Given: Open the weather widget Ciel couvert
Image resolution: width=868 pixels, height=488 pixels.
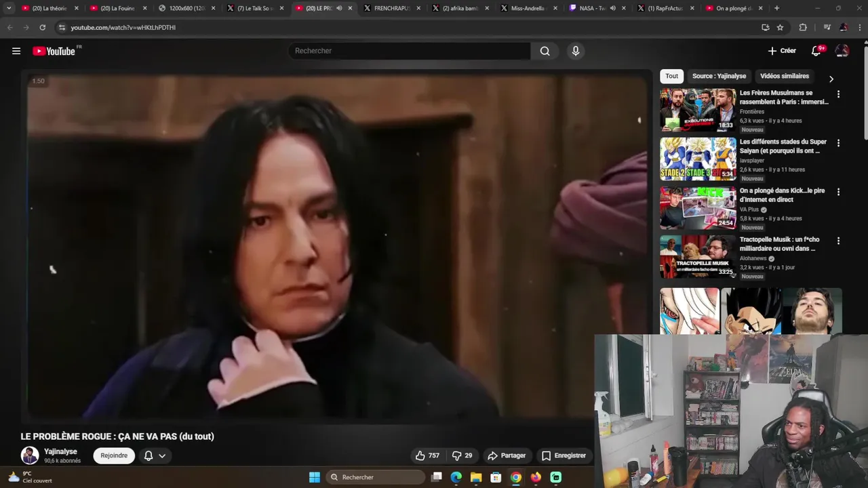Looking at the screenshot, I should (28, 477).
